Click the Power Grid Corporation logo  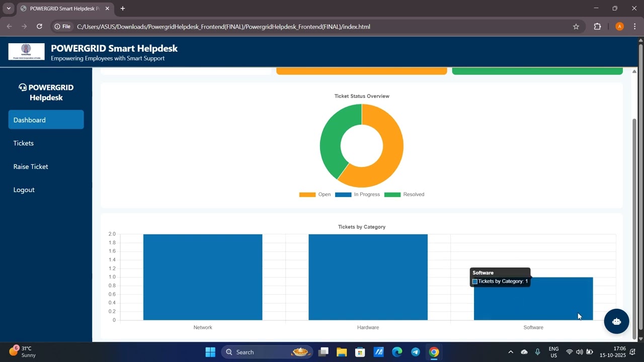(x=26, y=51)
